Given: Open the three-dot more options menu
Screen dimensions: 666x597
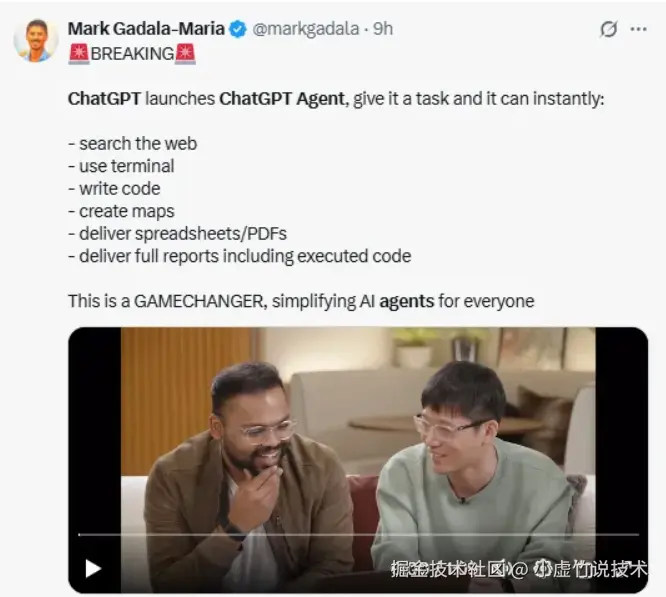Looking at the screenshot, I should (638, 29).
